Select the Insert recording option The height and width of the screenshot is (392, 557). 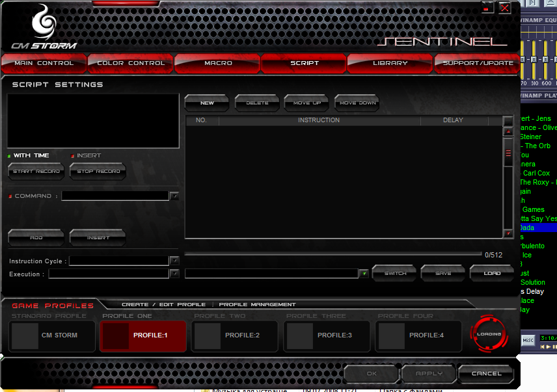[x=73, y=156]
